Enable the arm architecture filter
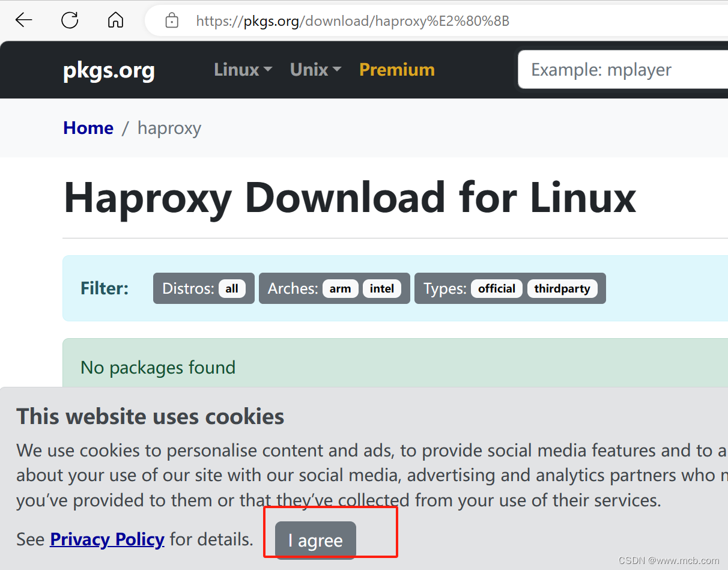Viewport: 728px width, 570px height. (x=341, y=288)
